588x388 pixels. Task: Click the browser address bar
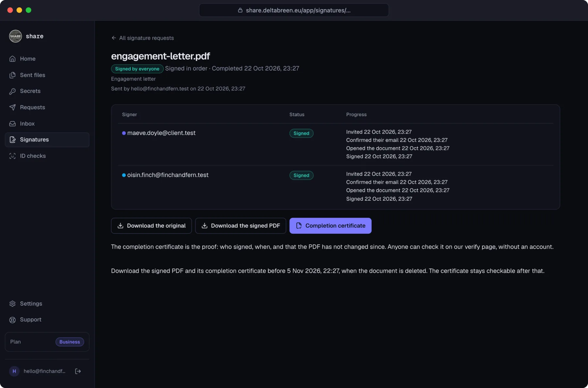click(x=294, y=10)
